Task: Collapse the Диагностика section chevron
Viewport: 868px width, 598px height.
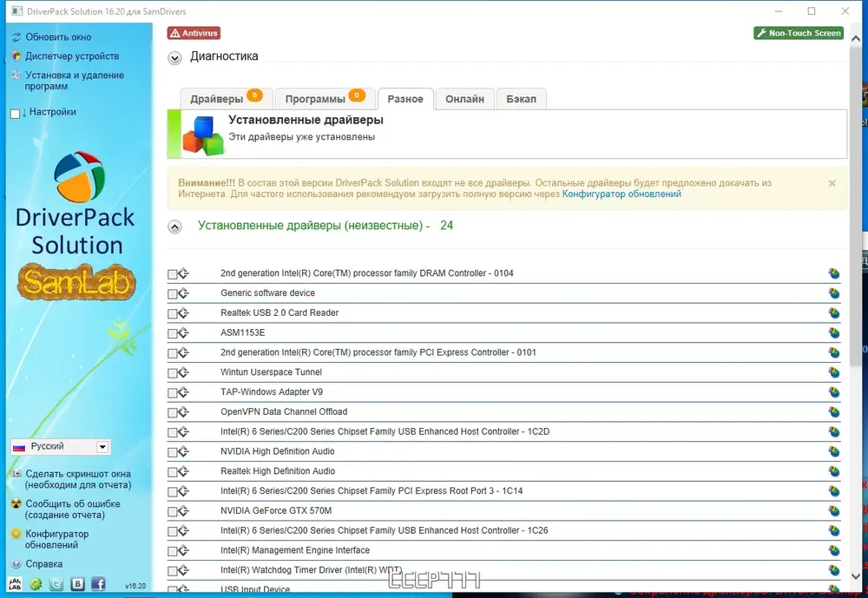Action: 175,58
